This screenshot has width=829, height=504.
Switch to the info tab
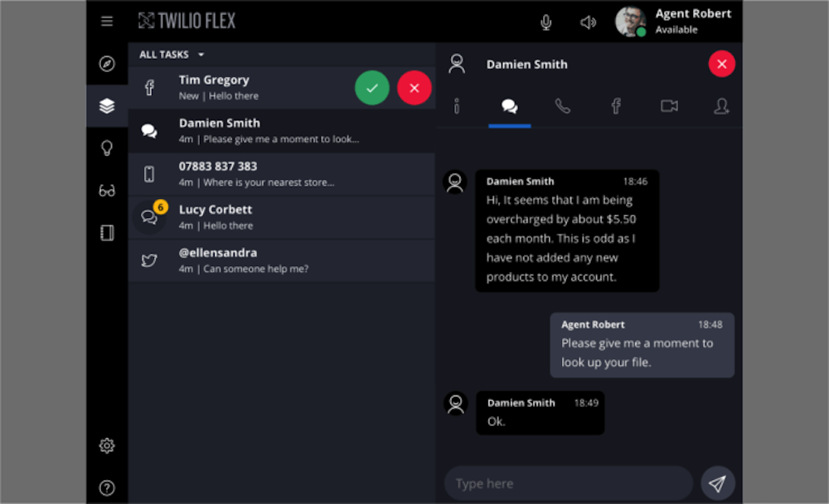pos(457,106)
